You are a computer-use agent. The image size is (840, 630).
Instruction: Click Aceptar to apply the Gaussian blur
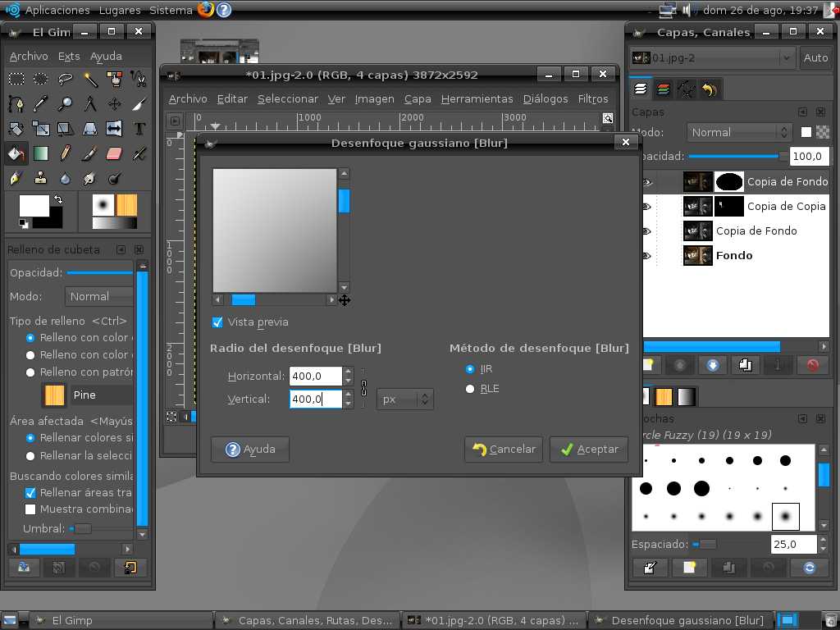[x=589, y=450]
